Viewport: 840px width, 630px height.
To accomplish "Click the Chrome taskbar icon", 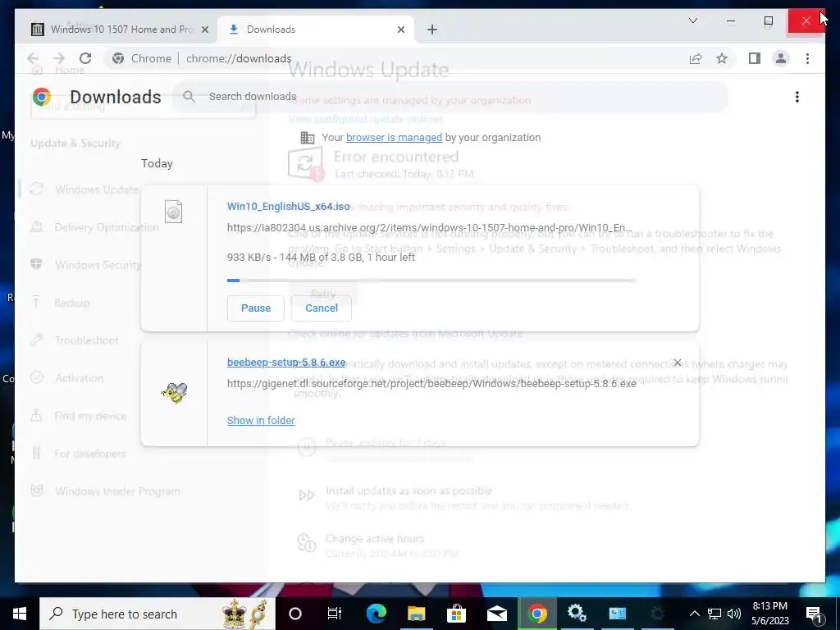I will pos(536,614).
